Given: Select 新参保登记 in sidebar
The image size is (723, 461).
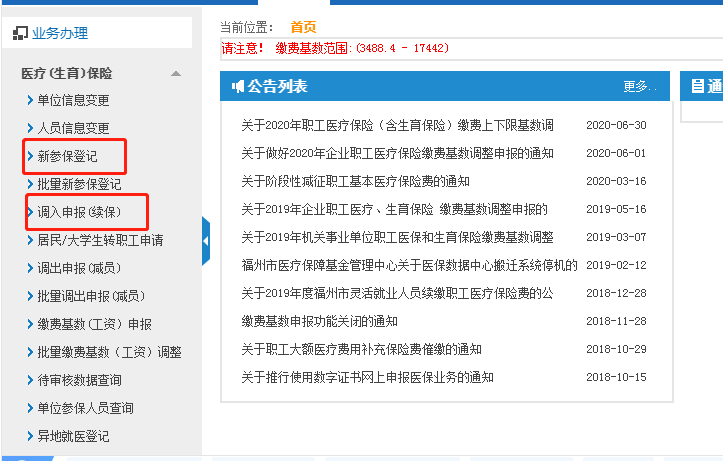Looking at the screenshot, I should point(67,156).
